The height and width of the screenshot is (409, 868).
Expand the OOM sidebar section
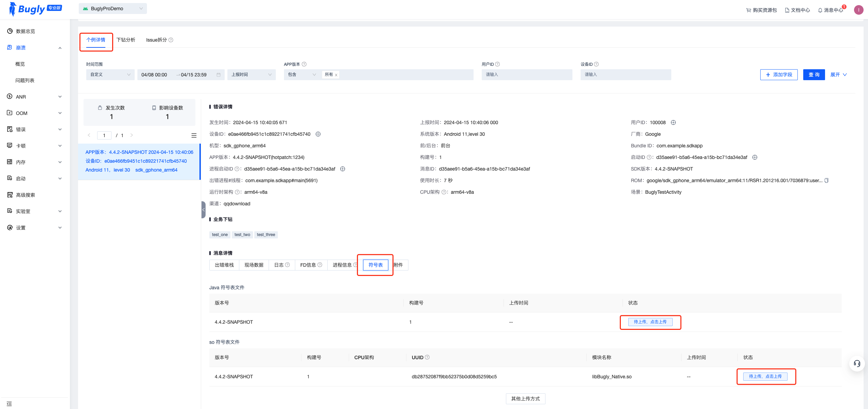coord(60,113)
